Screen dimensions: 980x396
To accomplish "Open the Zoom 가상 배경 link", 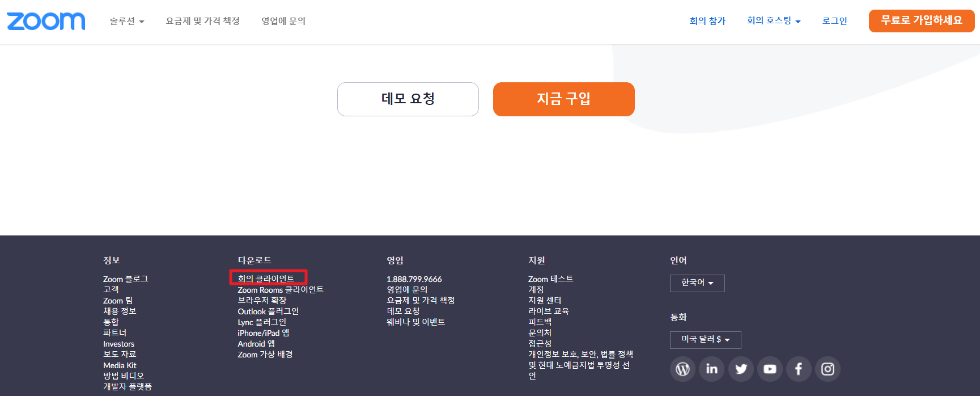I will pyautogui.click(x=265, y=354).
